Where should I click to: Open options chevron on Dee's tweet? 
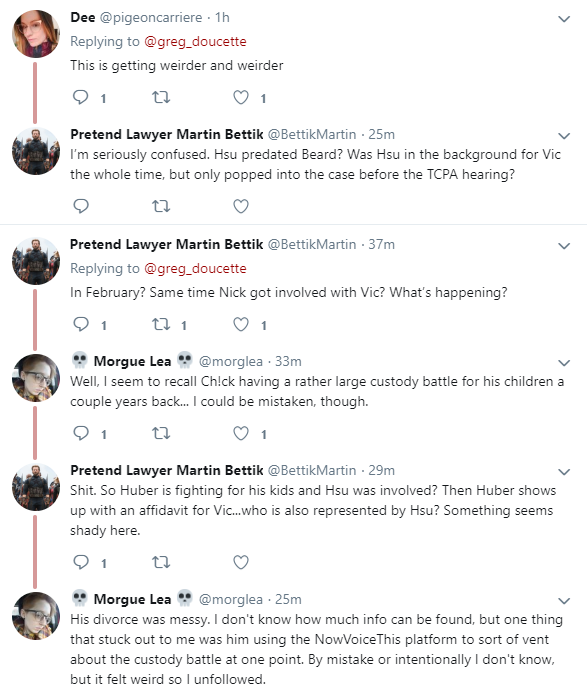point(564,19)
